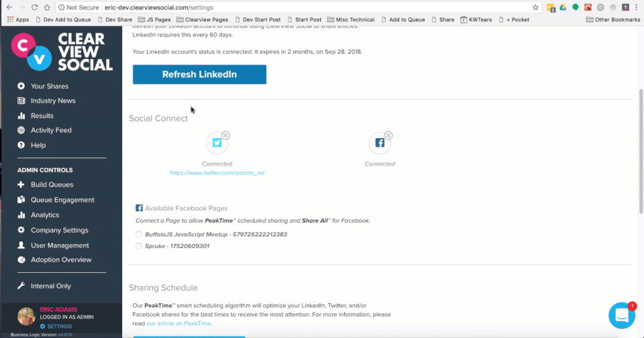
Task: Open the Apps grid in bookmarks bar
Action: [x=17, y=19]
